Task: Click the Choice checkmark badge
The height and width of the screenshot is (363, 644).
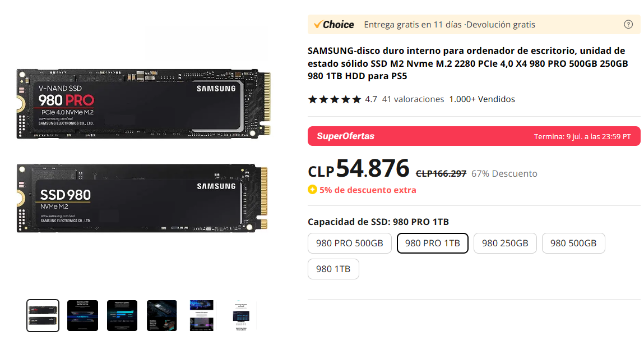Action: coord(333,24)
